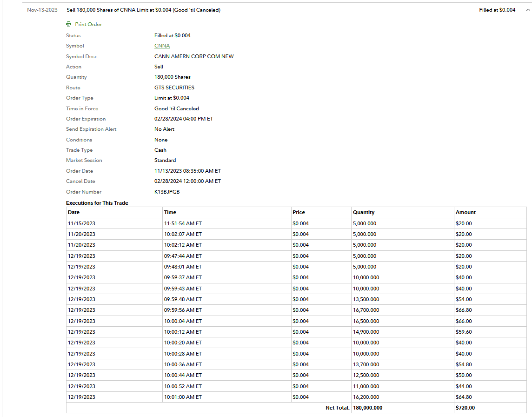Click the 11/15/2023 execution date cell

81,223
